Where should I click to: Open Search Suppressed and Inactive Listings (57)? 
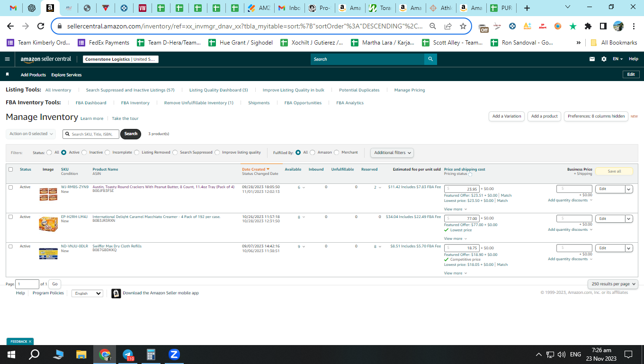[x=130, y=90]
